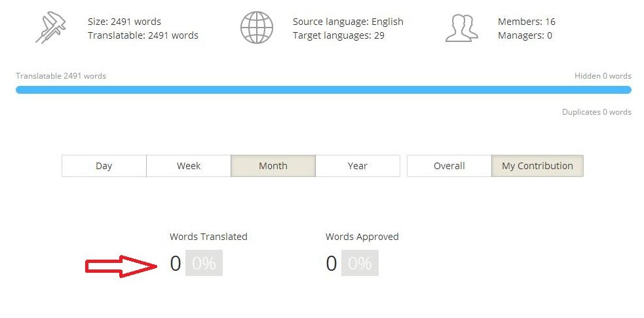Click the caliper size icon
Image resolution: width=644 pixels, height=318 pixels.
pyautogui.click(x=51, y=28)
